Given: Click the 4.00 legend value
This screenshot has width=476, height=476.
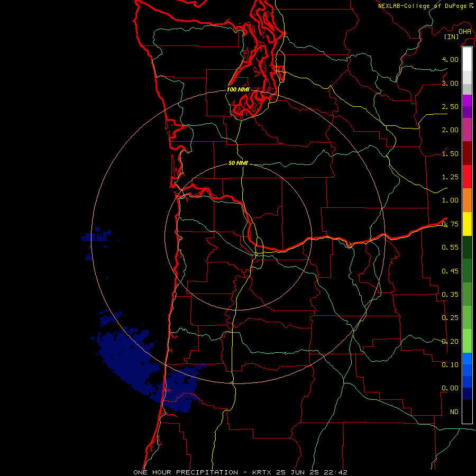Looking at the screenshot, I should click(450, 59).
